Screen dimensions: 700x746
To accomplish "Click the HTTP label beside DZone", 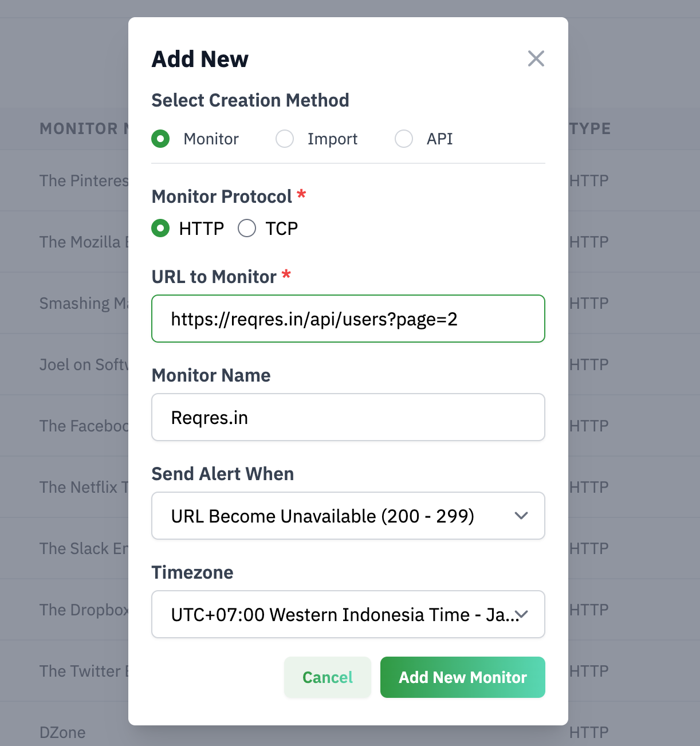I will [591, 732].
